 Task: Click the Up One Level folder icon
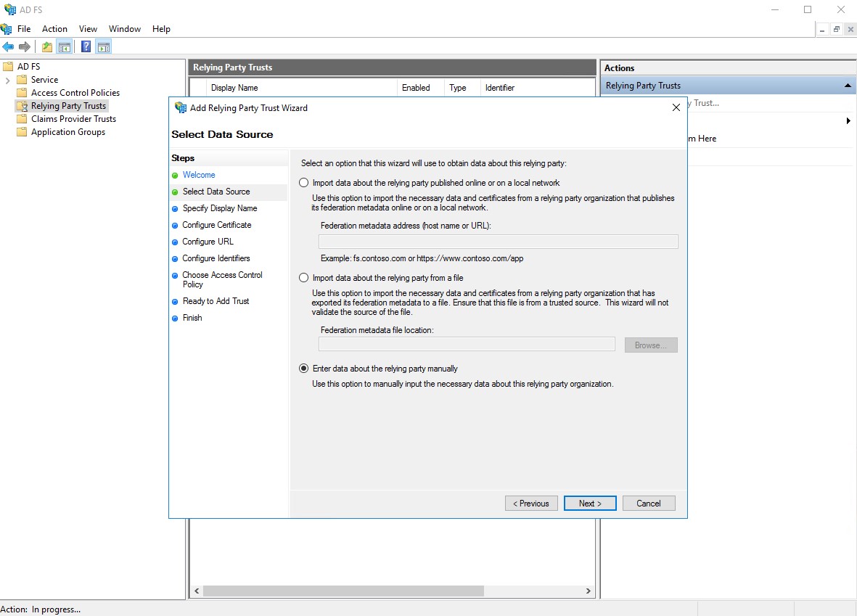click(47, 46)
